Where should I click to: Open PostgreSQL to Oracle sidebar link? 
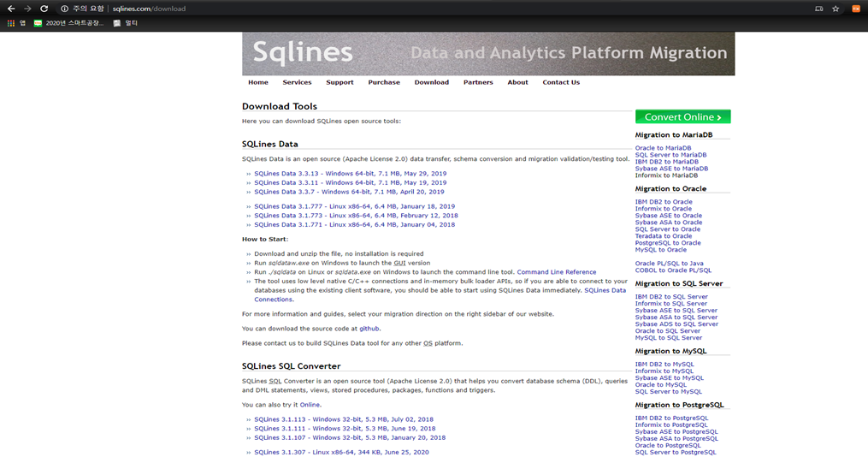pyautogui.click(x=668, y=243)
